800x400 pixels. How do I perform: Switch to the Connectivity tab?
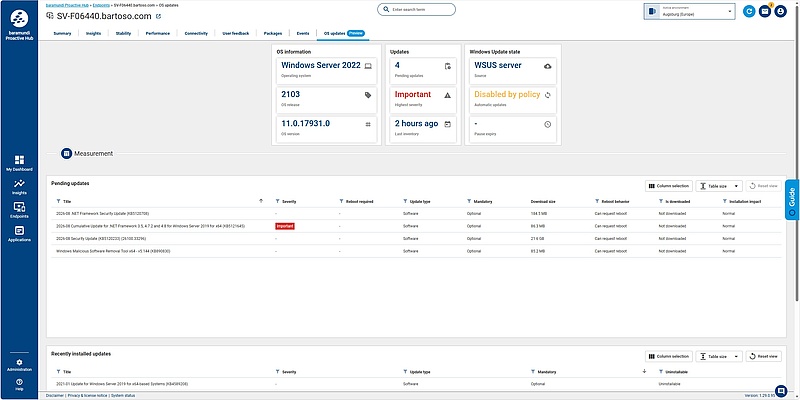pyautogui.click(x=196, y=33)
